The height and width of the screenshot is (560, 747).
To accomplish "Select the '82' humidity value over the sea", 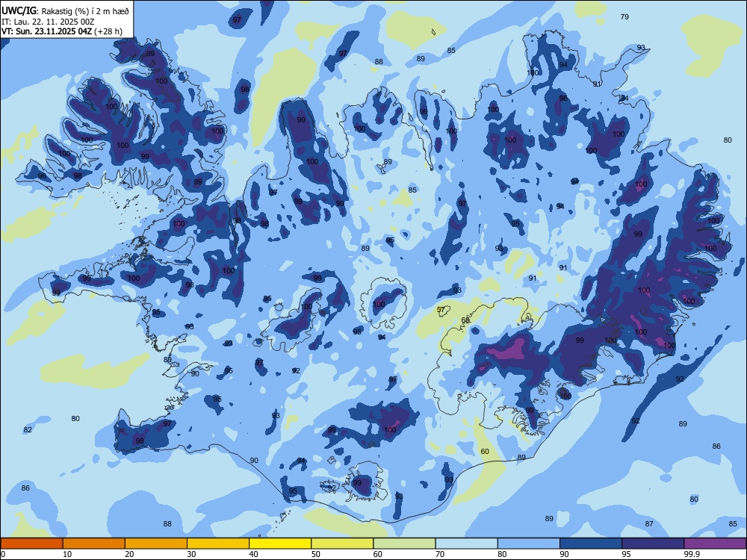I will 28,429.
